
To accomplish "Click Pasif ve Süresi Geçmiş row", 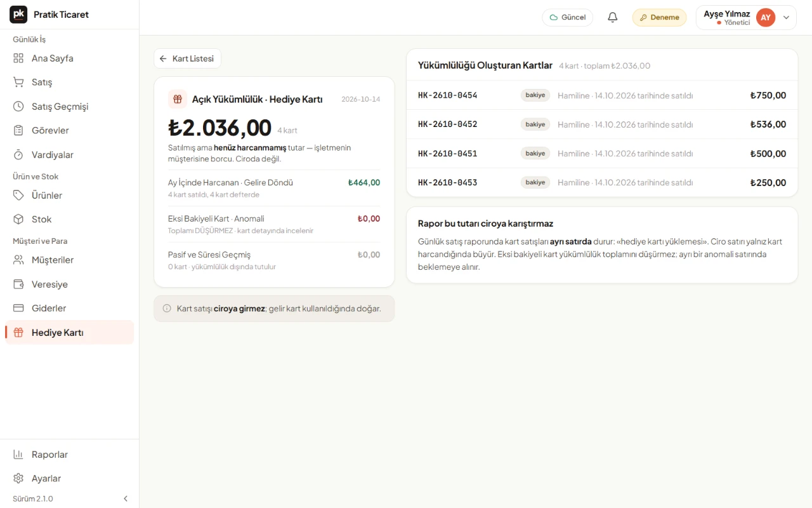I will (x=274, y=260).
